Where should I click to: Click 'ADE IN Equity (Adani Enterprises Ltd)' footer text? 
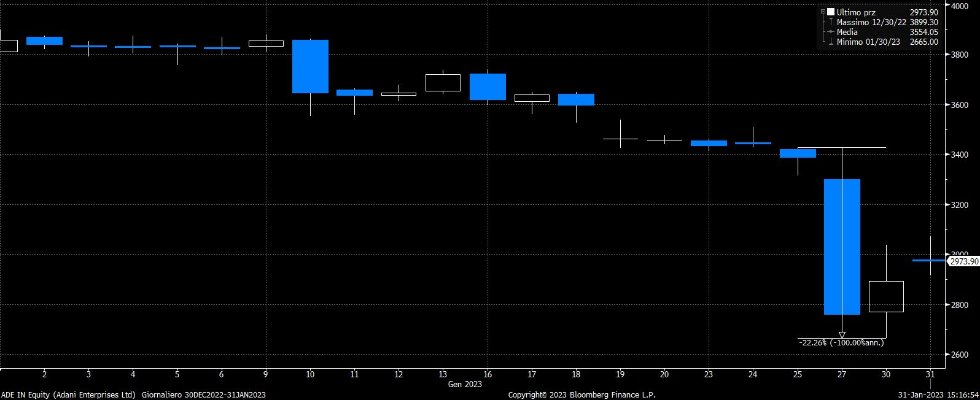69,395
